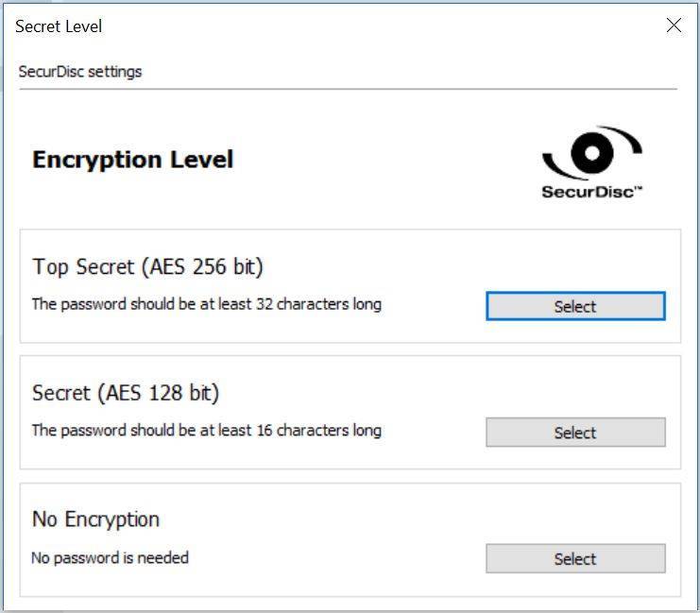Click the SecurDisc trademark text under logo

[x=592, y=192]
